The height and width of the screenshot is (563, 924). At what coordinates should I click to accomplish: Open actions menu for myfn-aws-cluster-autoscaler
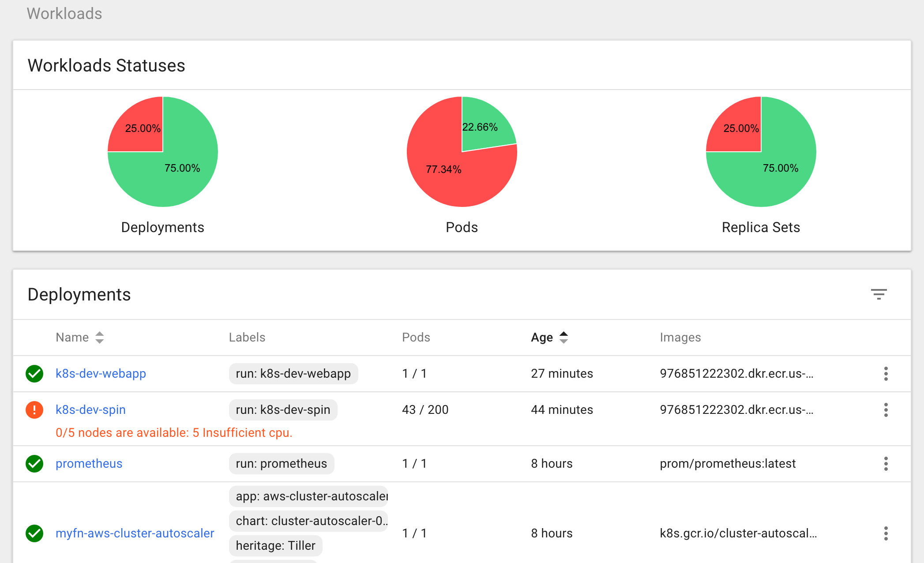pyautogui.click(x=886, y=533)
